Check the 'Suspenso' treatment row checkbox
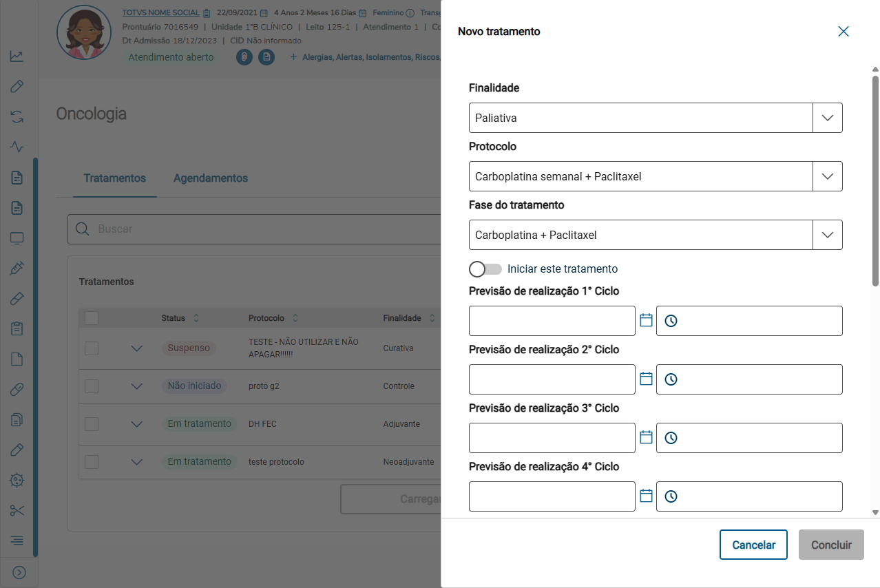The image size is (880, 588). click(x=92, y=348)
